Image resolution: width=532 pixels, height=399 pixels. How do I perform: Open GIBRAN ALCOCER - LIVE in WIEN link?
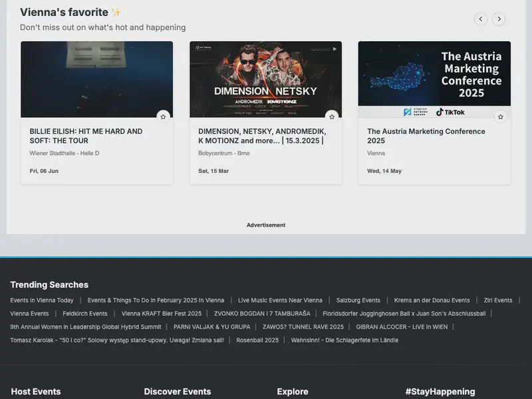[402, 327]
